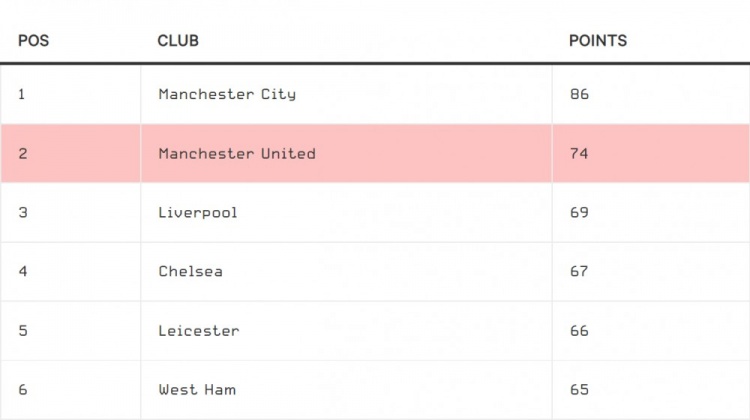Click the Liverpool club name

[x=198, y=213]
